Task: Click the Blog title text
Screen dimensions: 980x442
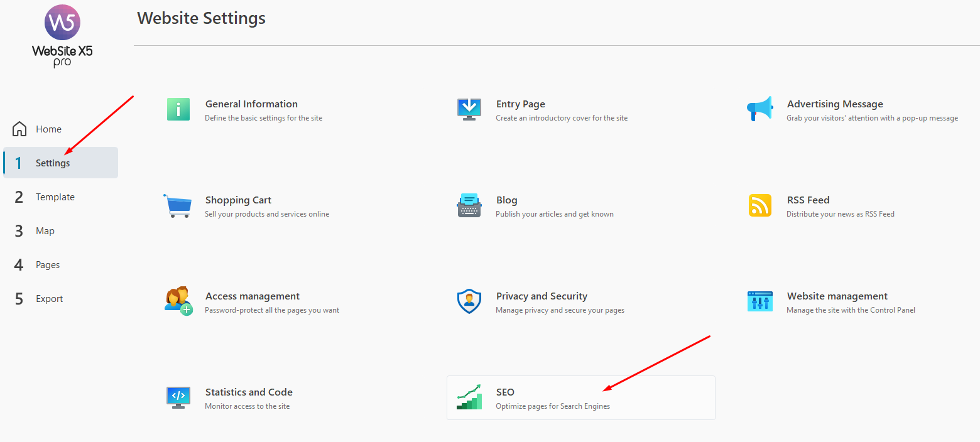Action: click(506, 200)
